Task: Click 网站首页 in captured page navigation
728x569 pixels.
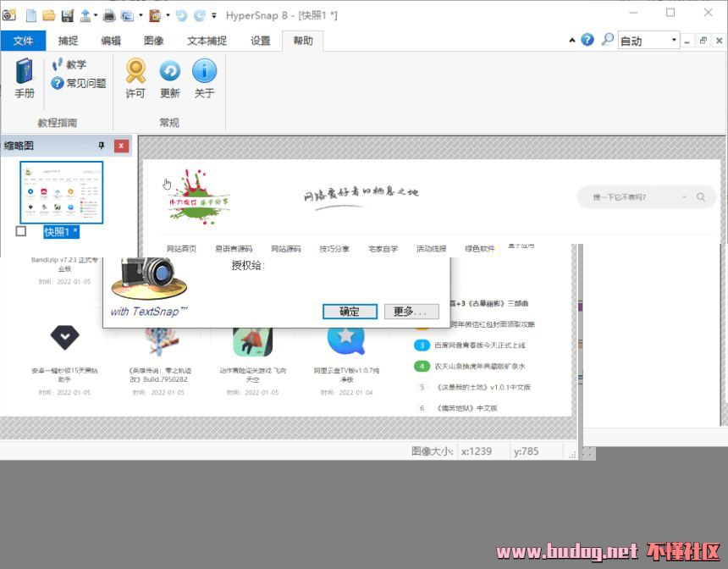Action: [x=181, y=249]
